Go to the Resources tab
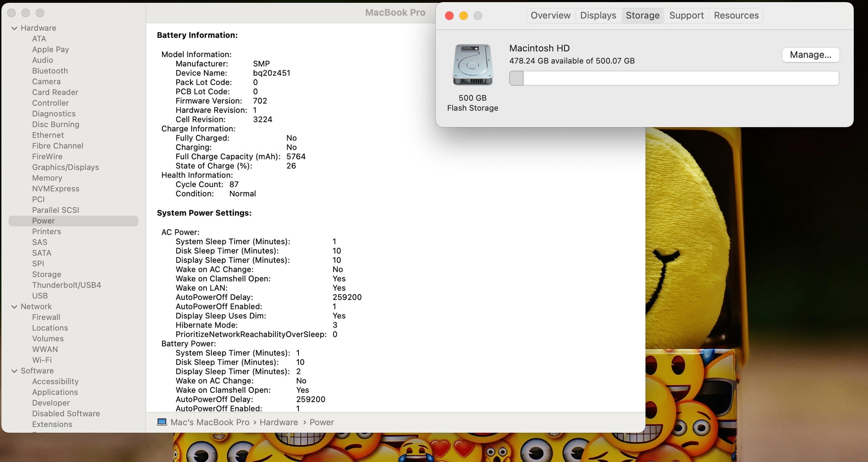 point(736,16)
